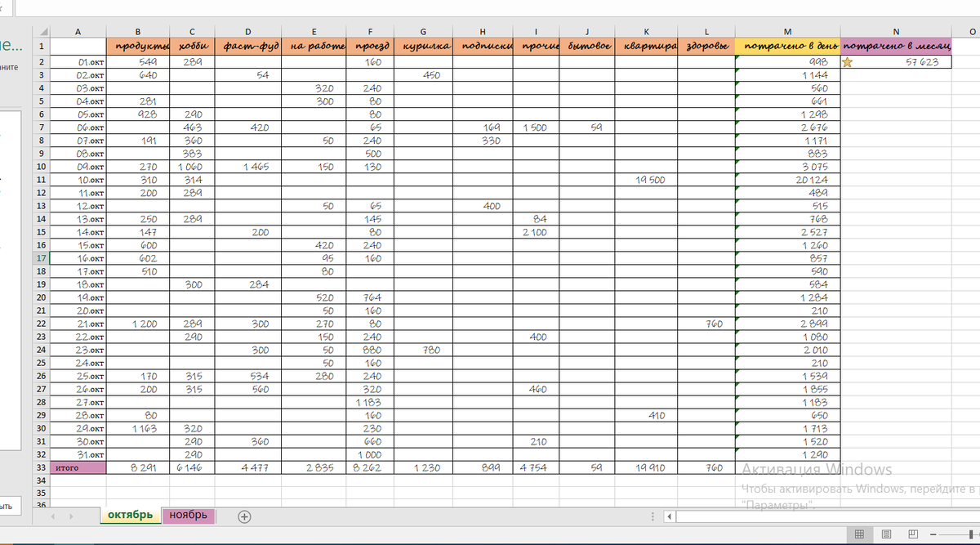The height and width of the screenshot is (545, 980).
Task: Select the 57 623 monthly total cell
Action: (x=896, y=62)
